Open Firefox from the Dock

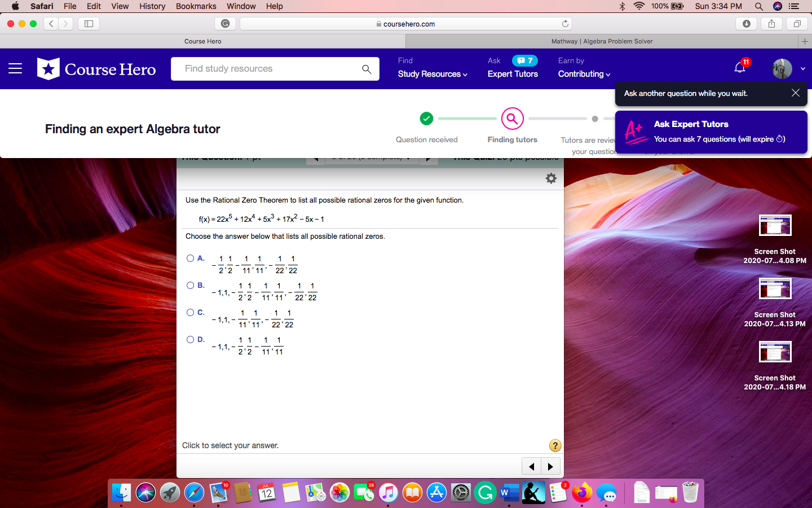[582, 493]
